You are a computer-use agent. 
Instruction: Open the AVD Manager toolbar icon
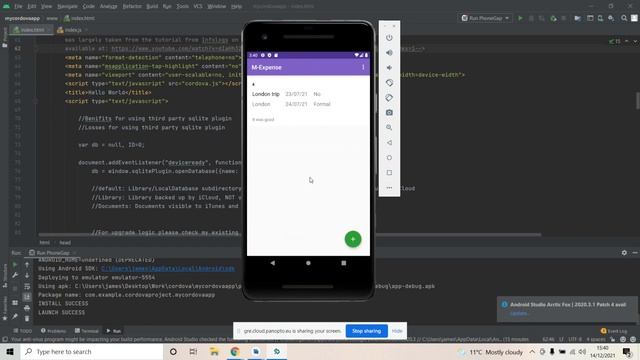(x=600, y=18)
